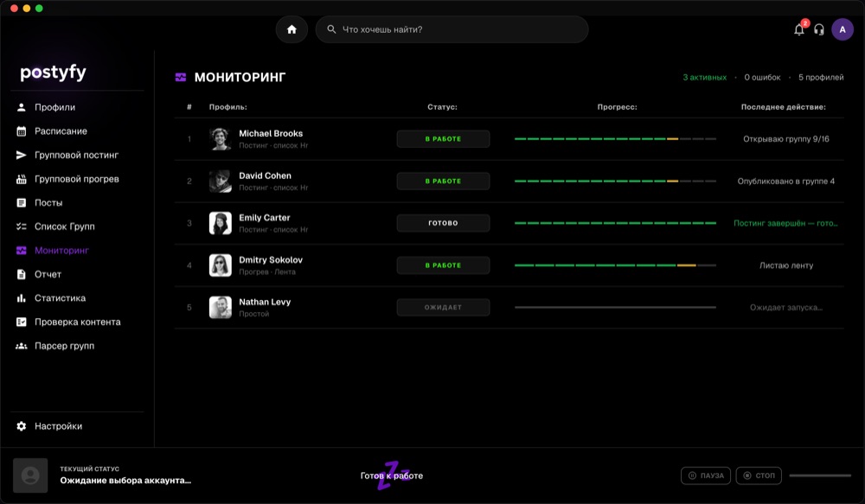Click the Профили person icon
The width and height of the screenshot is (865, 504).
(22, 107)
